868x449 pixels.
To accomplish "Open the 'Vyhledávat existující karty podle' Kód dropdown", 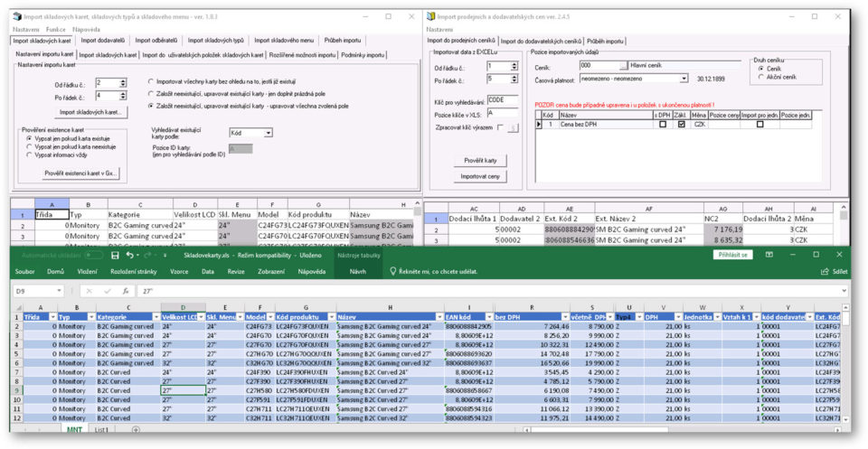I will (268, 133).
